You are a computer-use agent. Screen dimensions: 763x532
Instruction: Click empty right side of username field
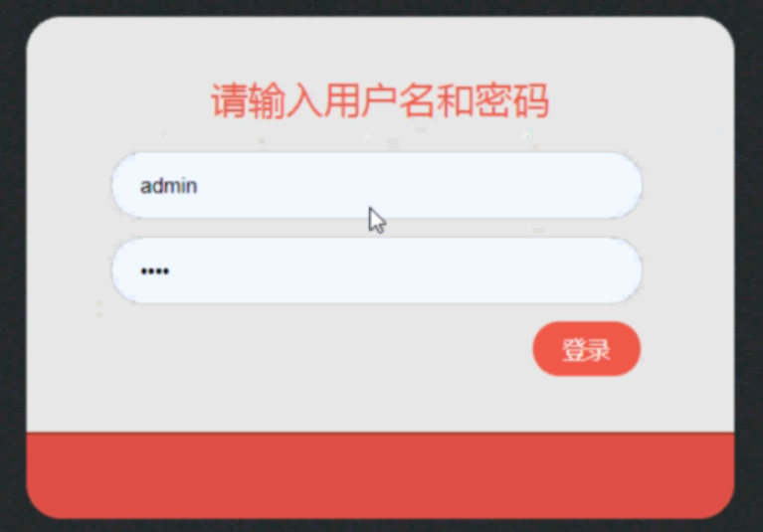coord(535,185)
